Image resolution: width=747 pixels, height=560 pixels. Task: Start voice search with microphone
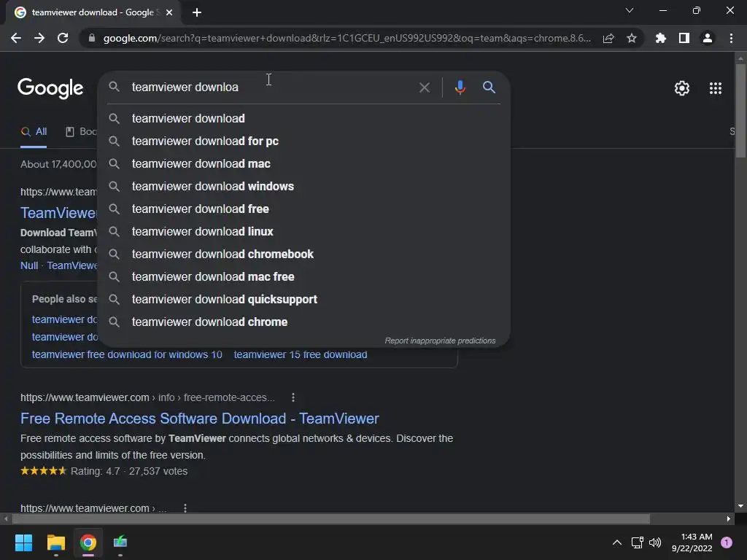(x=460, y=87)
